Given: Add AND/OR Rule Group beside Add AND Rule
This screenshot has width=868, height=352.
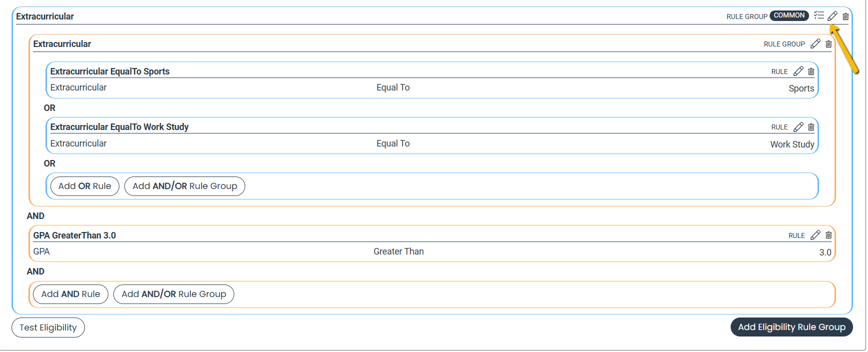Looking at the screenshot, I should coord(174,294).
